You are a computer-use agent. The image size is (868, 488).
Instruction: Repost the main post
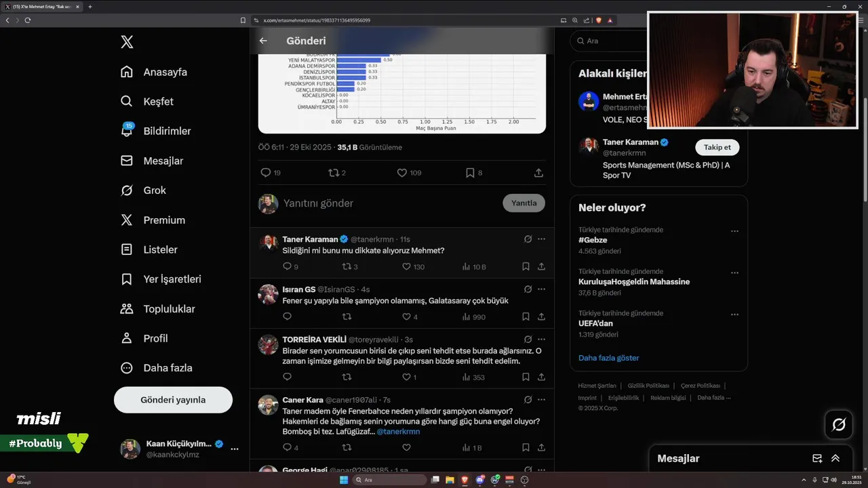(x=334, y=173)
